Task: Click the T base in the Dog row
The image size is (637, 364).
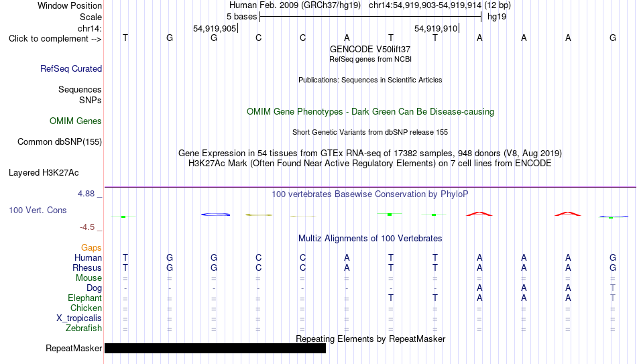Action: [613, 288]
